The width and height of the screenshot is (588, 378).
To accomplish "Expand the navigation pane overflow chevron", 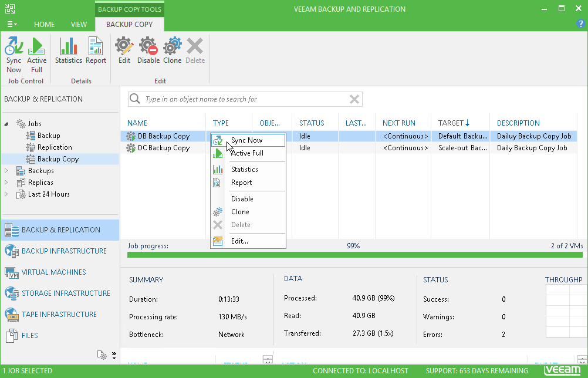I will [114, 355].
